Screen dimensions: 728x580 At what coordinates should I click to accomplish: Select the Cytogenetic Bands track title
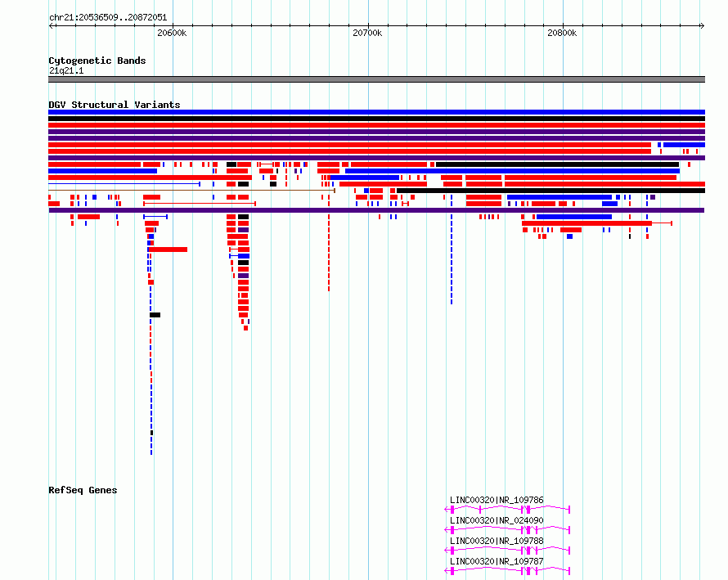click(x=97, y=61)
